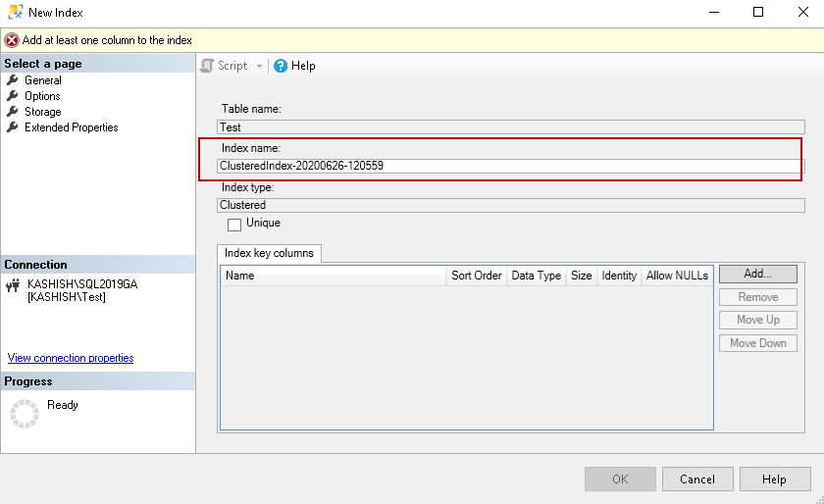Select the Storage page wrench icon
Image resolution: width=824 pixels, height=504 pixels.
coord(13,112)
